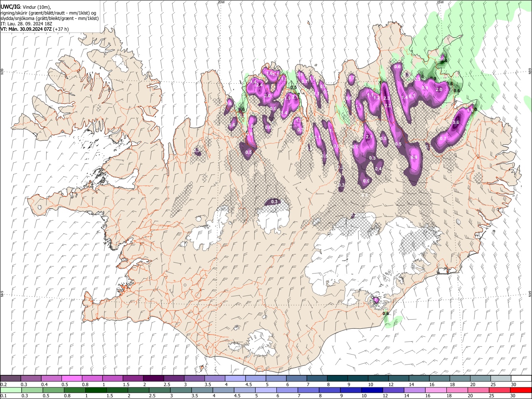
Task: Click the '(+37 h)' forecast offset text
Action: (x=61, y=29)
